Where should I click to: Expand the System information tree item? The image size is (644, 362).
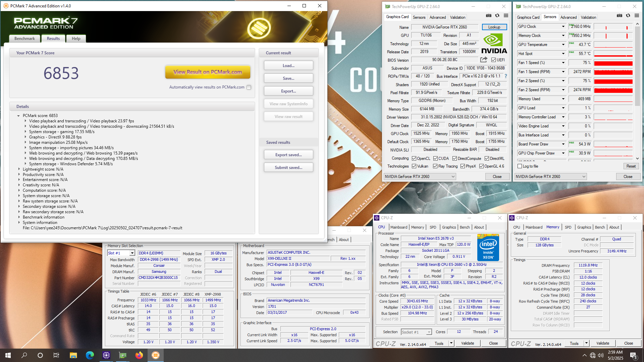[19, 223]
